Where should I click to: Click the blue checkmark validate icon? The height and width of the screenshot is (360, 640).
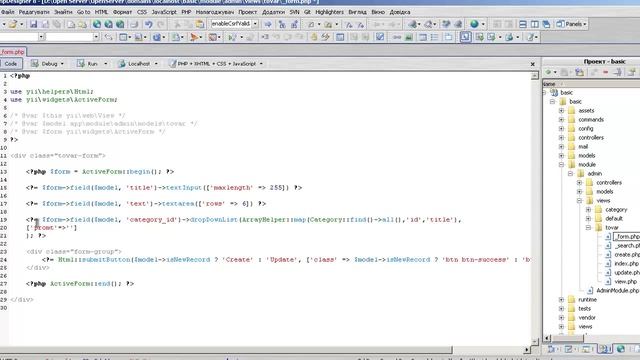[380, 37]
